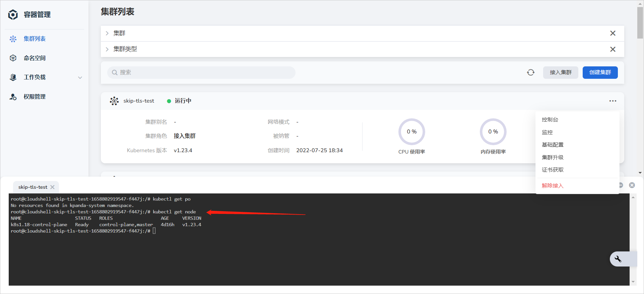Click the 集群列表 cluster icon in the sidebar
This screenshot has height=294, width=644.
click(x=13, y=39)
